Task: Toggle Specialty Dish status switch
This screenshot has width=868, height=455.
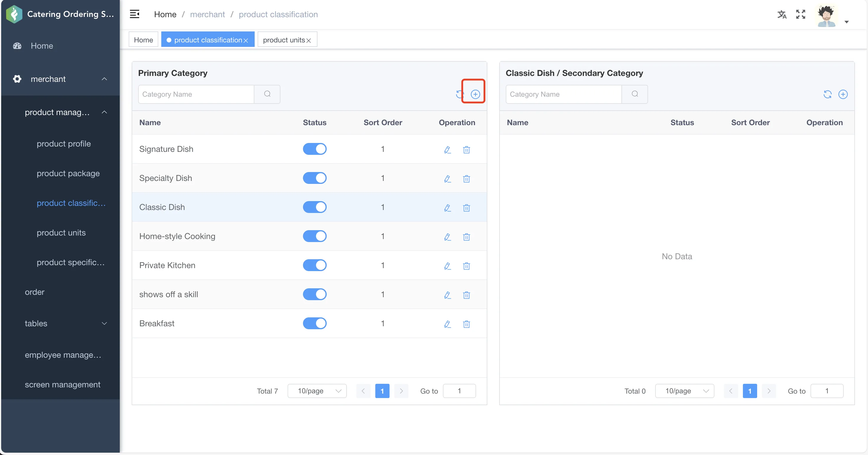Action: 314,178
